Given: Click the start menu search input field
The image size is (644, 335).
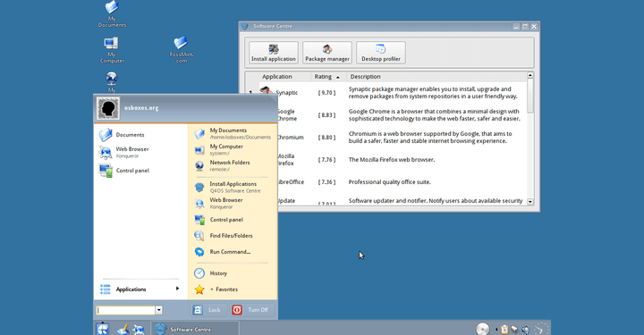Looking at the screenshot, I should 126,310.
